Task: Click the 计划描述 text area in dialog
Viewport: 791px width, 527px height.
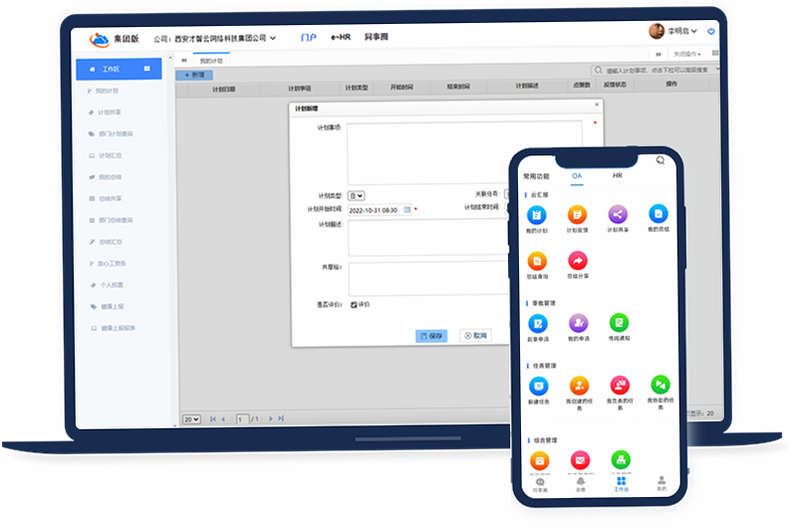Action: click(429, 238)
